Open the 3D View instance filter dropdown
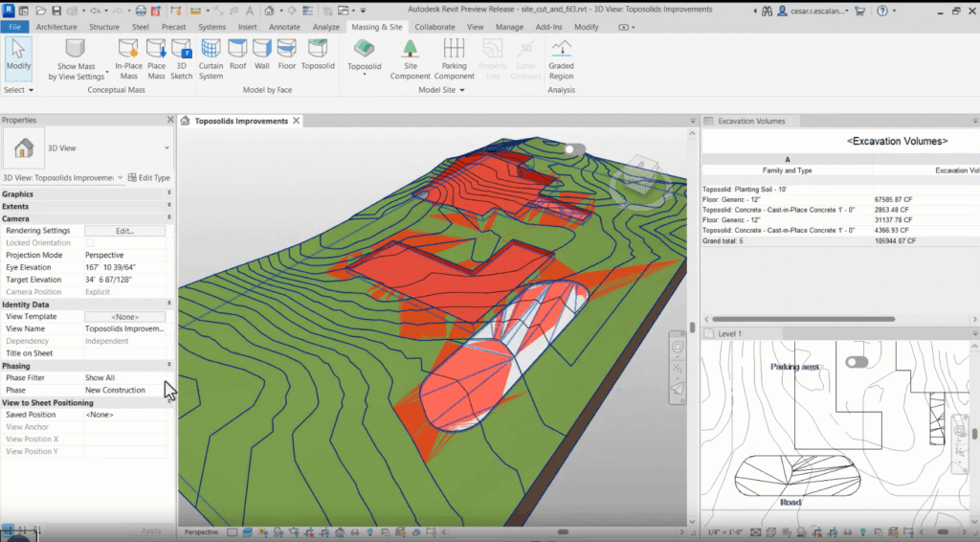Image resolution: width=980 pixels, height=542 pixels. pos(120,177)
